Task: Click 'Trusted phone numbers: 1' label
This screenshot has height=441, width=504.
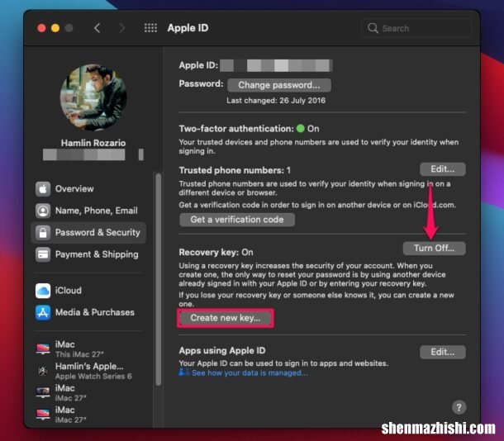Action: (x=235, y=170)
